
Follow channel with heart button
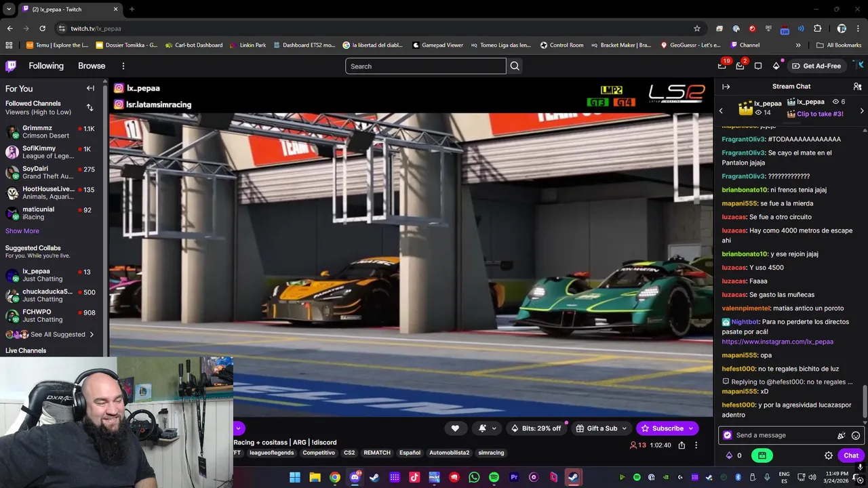[455, 428]
